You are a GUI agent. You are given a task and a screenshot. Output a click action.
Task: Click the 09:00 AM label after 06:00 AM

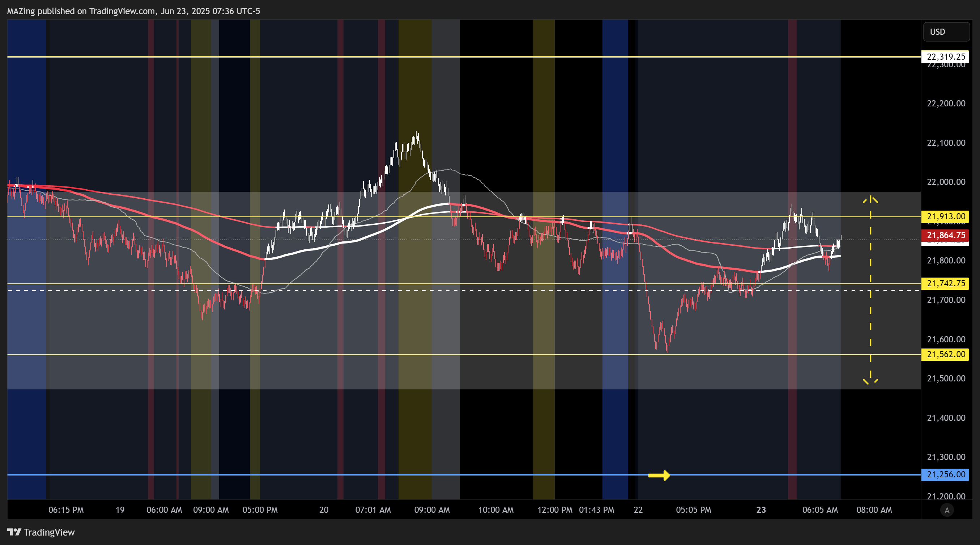click(211, 510)
